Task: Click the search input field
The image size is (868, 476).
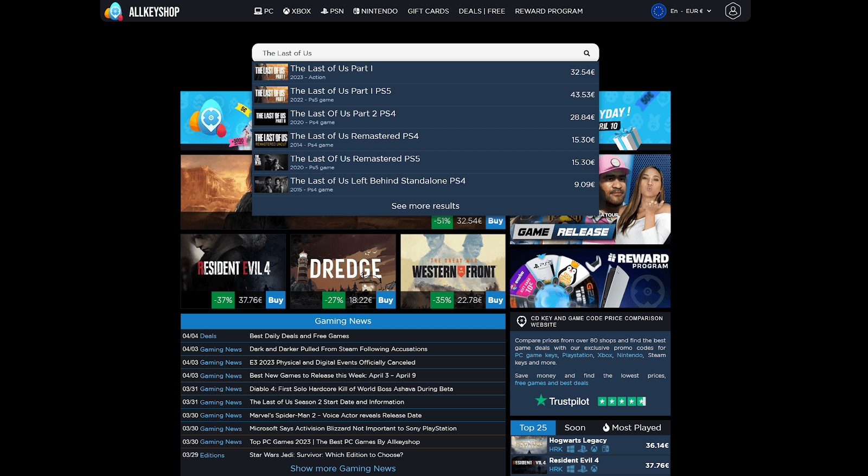Action: point(418,53)
